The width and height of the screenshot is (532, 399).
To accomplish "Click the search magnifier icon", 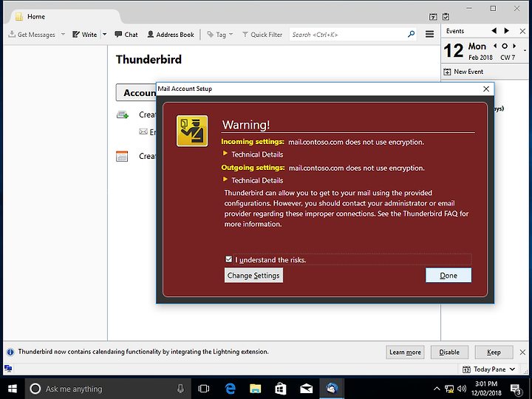I will [x=412, y=34].
